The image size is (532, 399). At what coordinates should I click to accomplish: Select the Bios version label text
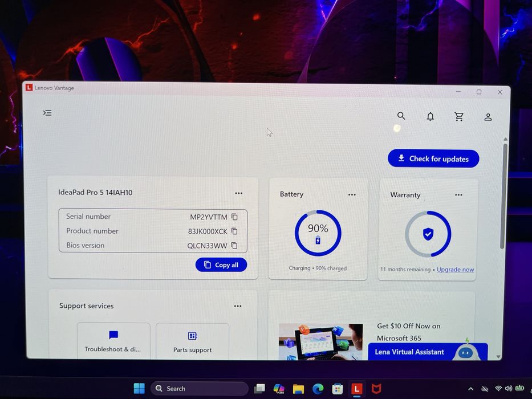coord(86,245)
